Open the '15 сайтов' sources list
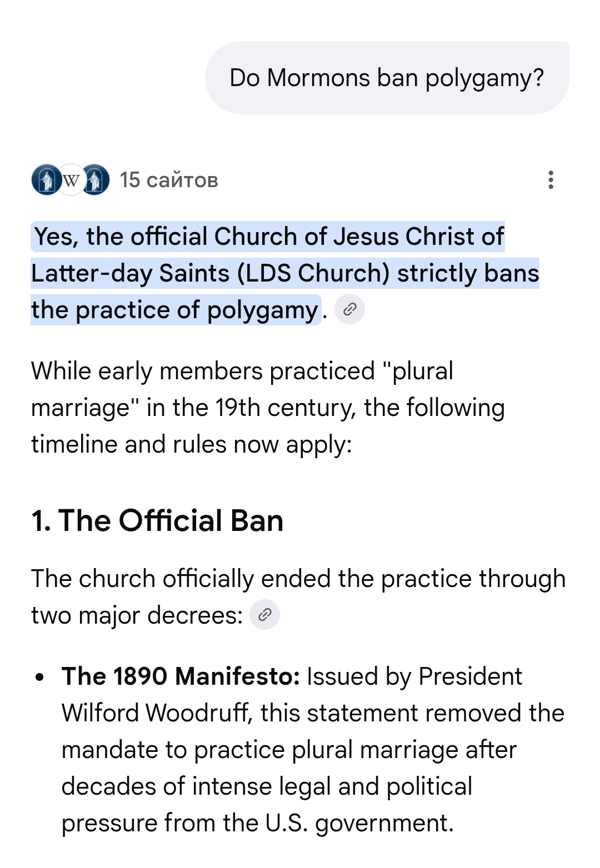Viewport: 600px width, 868px height. (x=169, y=180)
